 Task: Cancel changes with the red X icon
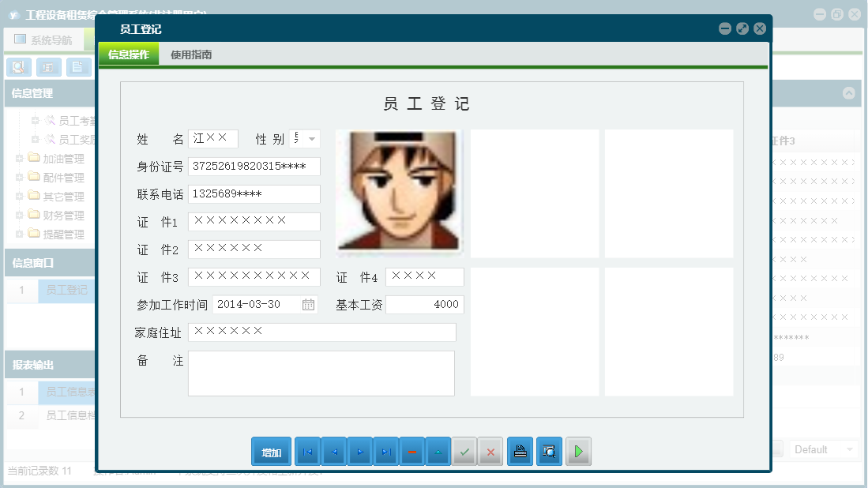pyautogui.click(x=490, y=452)
